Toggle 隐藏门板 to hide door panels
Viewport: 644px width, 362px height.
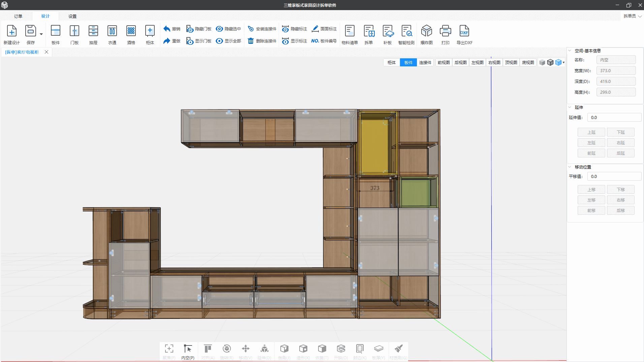coord(199,29)
